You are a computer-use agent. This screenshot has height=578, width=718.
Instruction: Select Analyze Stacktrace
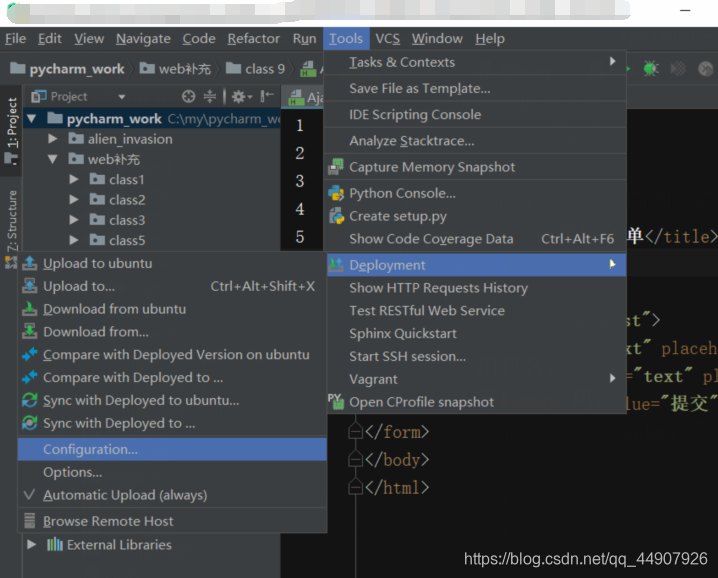point(475,141)
